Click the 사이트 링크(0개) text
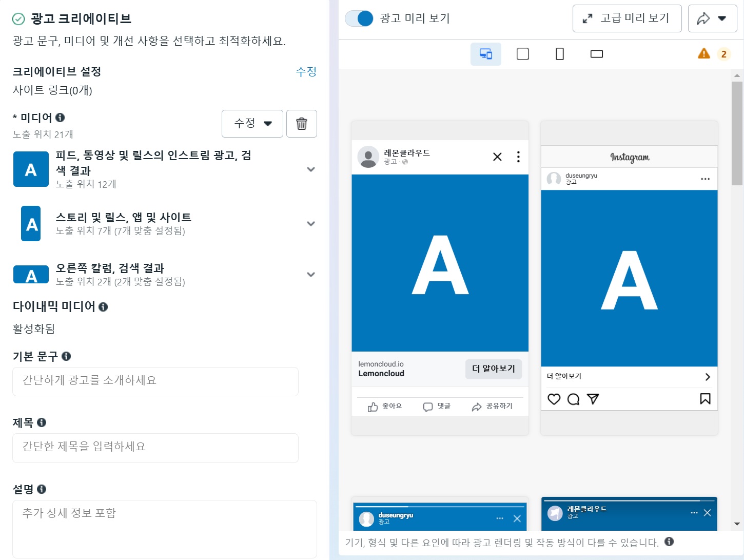This screenshot has height=560, width=744. coord(52,90)
